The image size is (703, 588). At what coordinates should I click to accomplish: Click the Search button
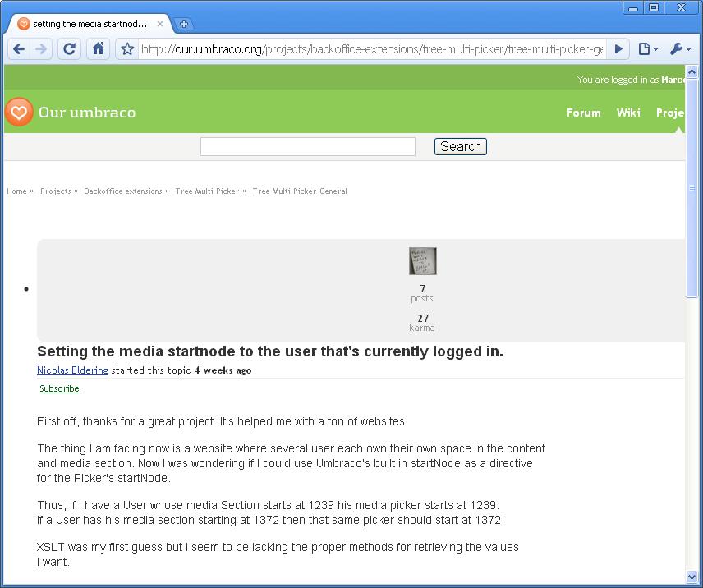(x=461, y=146)
